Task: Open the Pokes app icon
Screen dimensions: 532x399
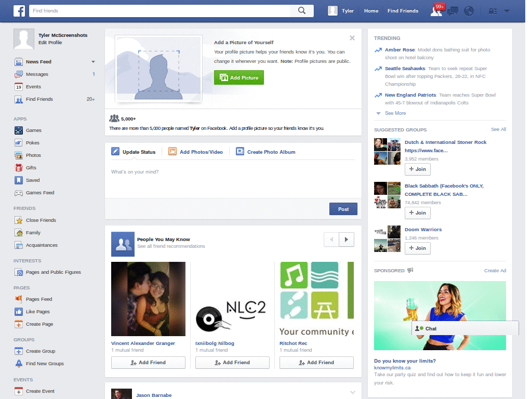Action: tap(19, 143)
